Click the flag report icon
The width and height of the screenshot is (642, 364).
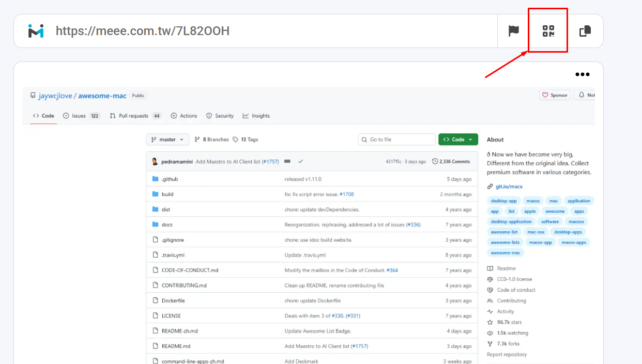513,31
